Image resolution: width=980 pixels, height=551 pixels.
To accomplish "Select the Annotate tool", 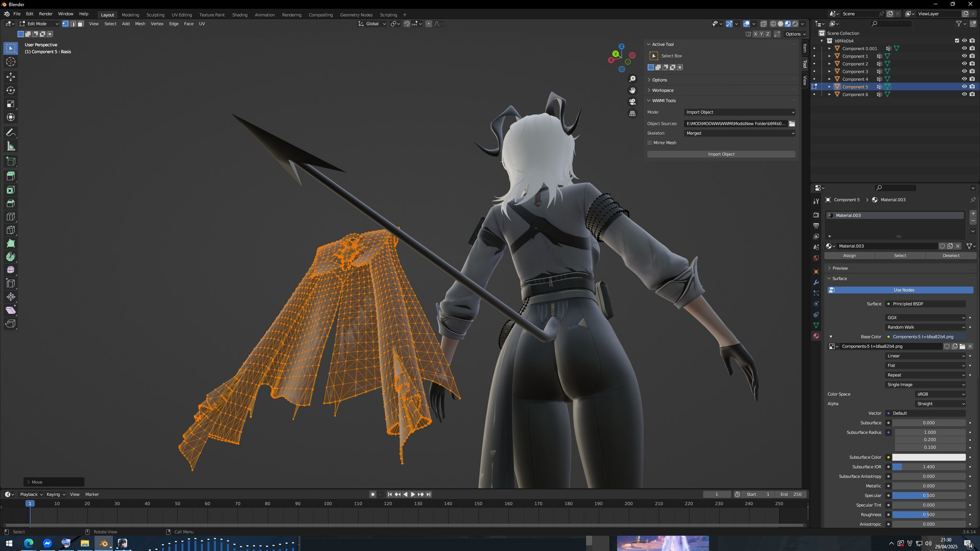I will coord(11,132).
